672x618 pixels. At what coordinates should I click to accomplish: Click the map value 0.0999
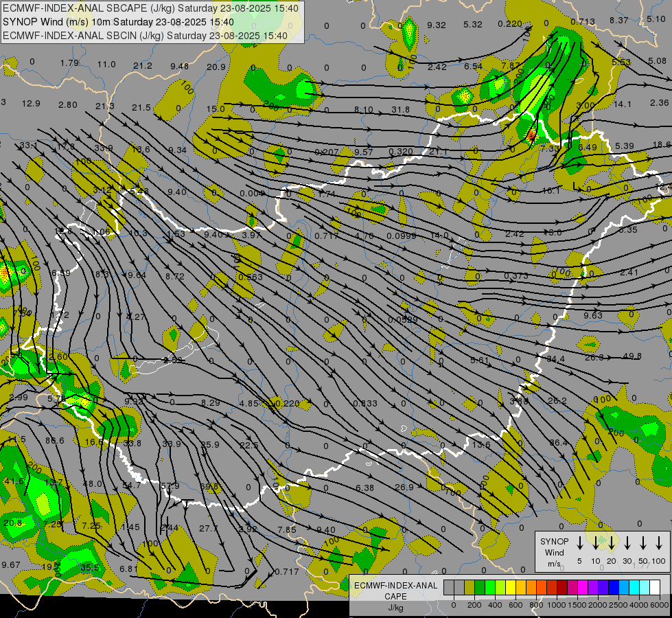click(x=401, y=236)
